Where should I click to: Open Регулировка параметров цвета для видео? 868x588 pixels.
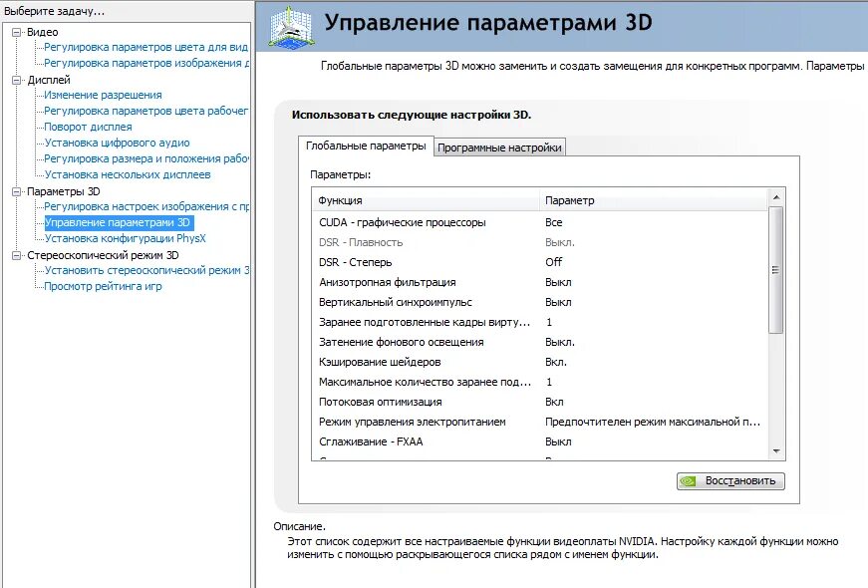[146, 47]
